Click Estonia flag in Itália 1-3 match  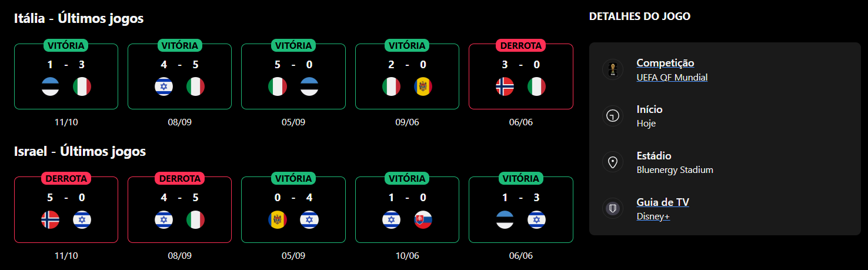51,86
